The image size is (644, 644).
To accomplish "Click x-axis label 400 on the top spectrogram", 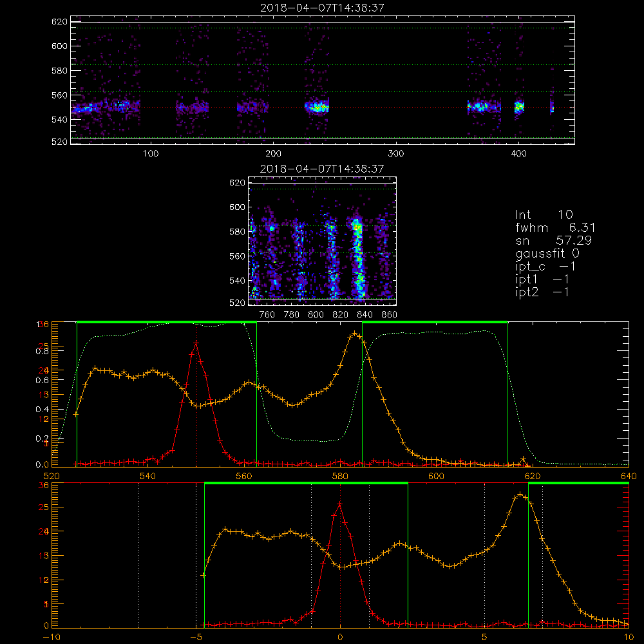I will pyautogui.click(x=518, y=154).
